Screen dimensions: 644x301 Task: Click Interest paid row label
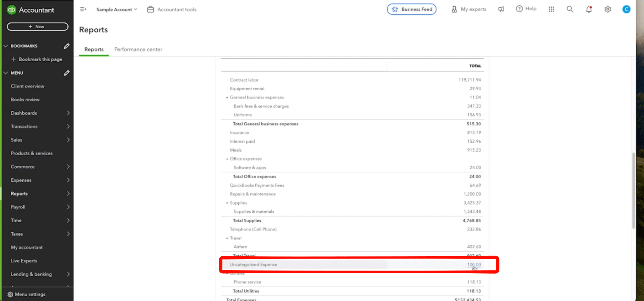(242, 142)
